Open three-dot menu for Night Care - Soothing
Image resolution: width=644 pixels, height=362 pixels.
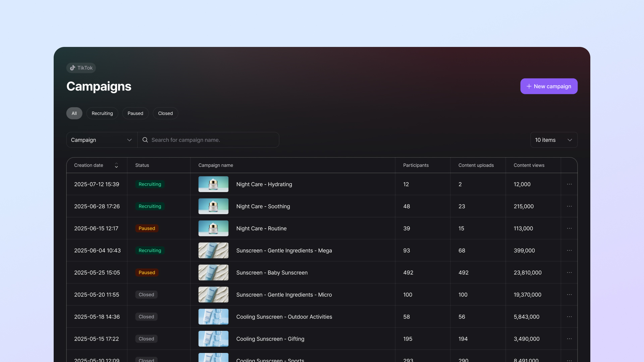point(569,206)
